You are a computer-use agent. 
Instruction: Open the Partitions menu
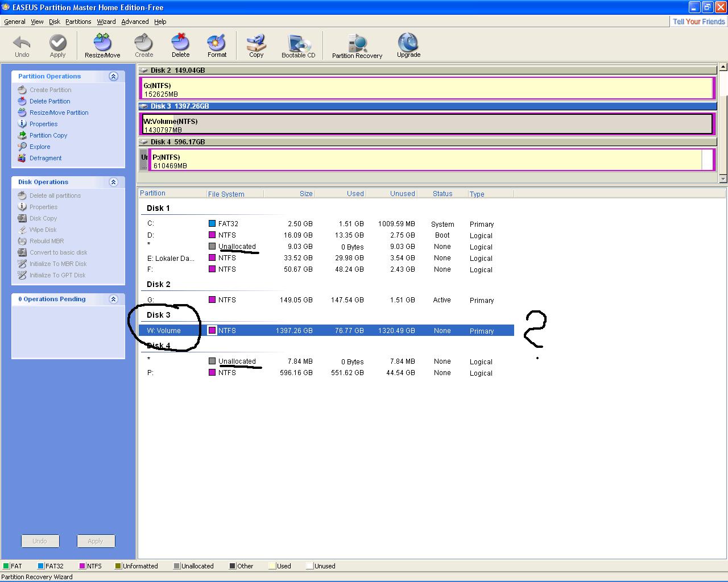pos(78,22)
